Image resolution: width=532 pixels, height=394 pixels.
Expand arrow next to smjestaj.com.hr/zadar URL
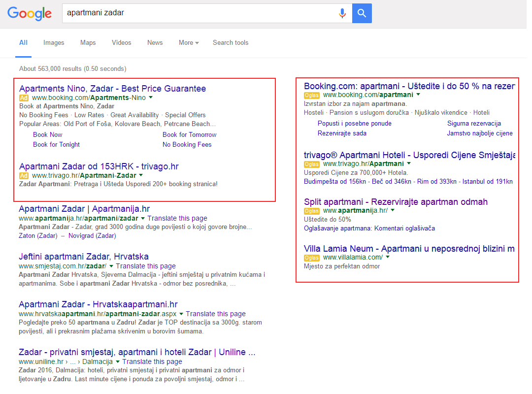pyautogui.click(x=111, y=266)
